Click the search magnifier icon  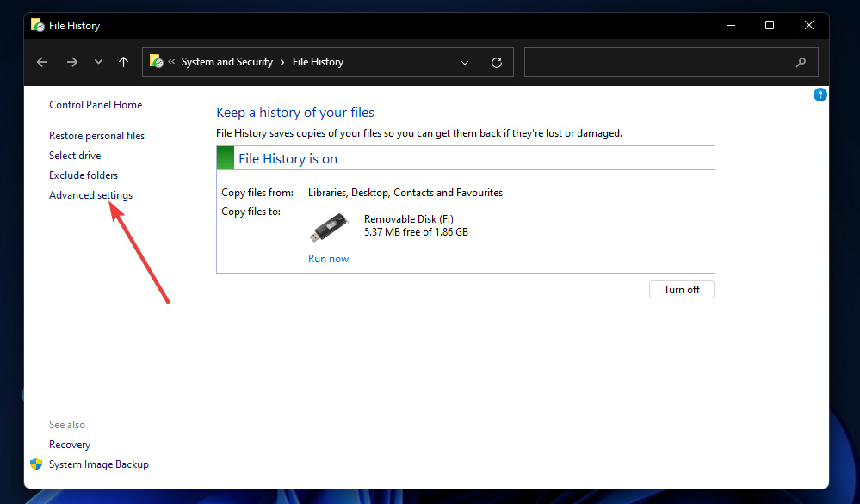pos(801,63)
